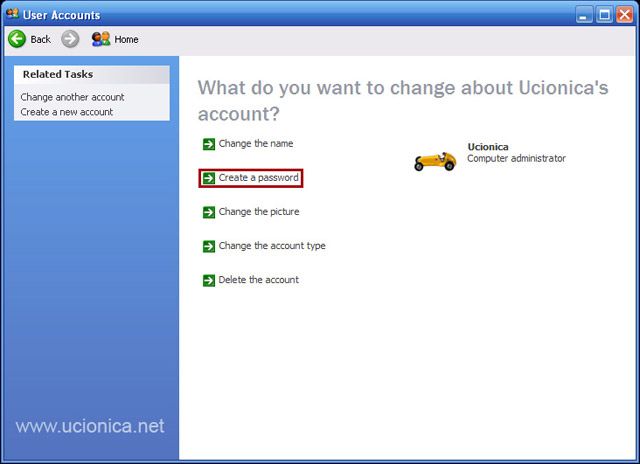Click 'Create a new account' in Related Tasks
Screen dimensions: 640x464
click(x=66, y=112)
